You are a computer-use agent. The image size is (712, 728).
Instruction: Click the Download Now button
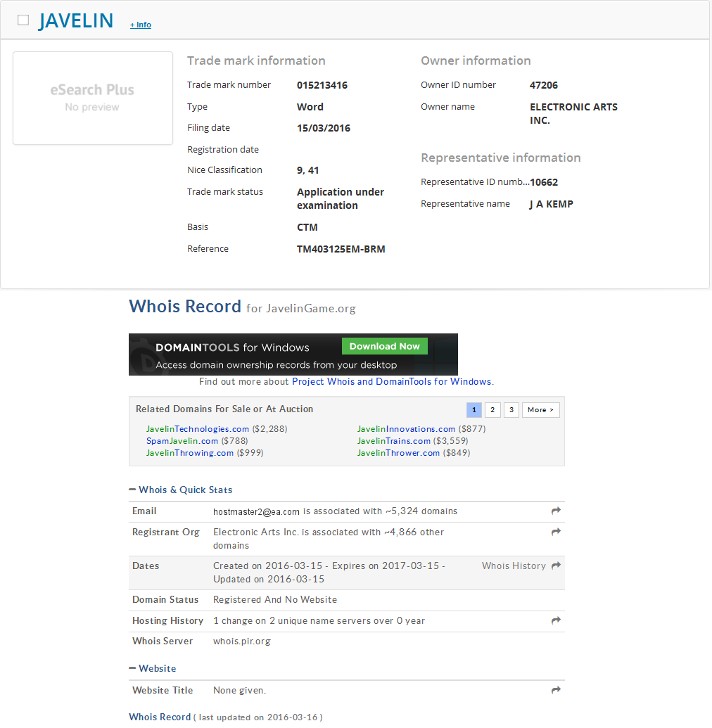385,346
